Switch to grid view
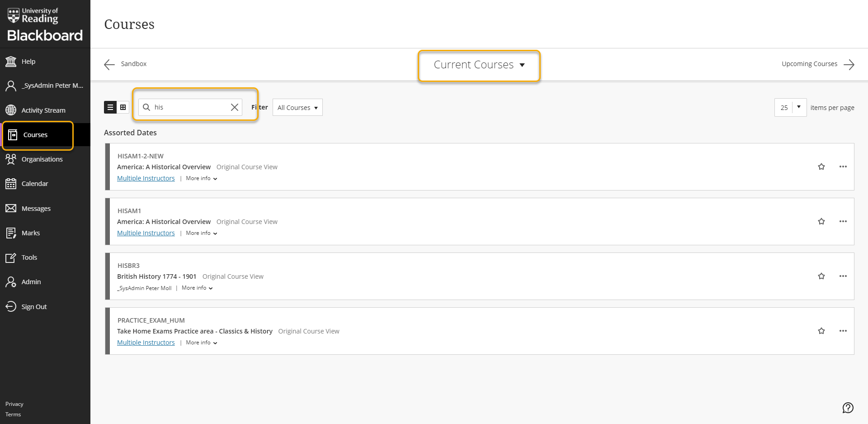Screen dimensions: 868x424 (123, 107)
